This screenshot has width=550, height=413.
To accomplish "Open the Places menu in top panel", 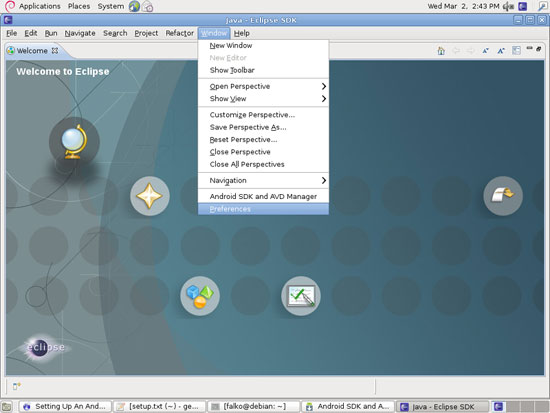I will point(79,6).
